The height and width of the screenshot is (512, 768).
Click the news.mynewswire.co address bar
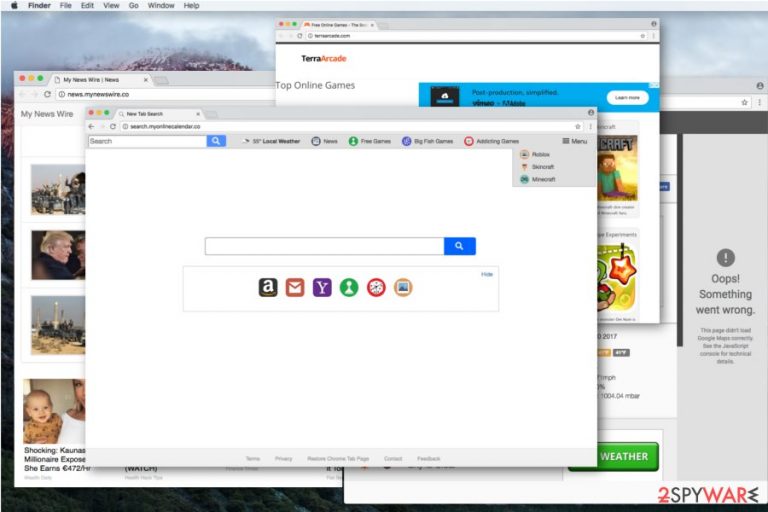coord(164,94)
